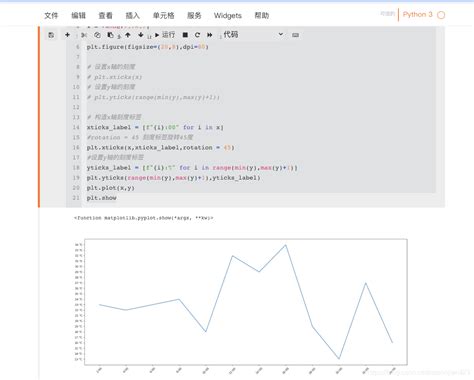Viewport: 474px width, 380px height.
Task: Interrupt the kernel with the stop square
Action: (x=185, y=35)
